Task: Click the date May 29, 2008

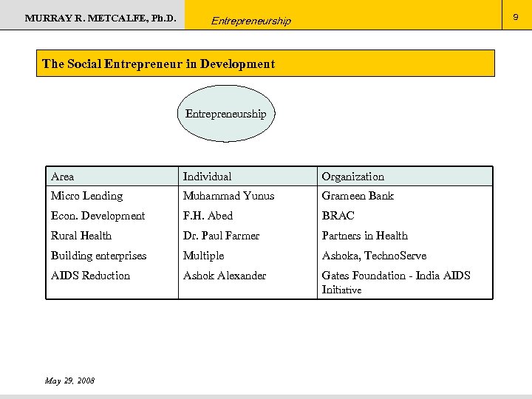Action: pos(69,381)
